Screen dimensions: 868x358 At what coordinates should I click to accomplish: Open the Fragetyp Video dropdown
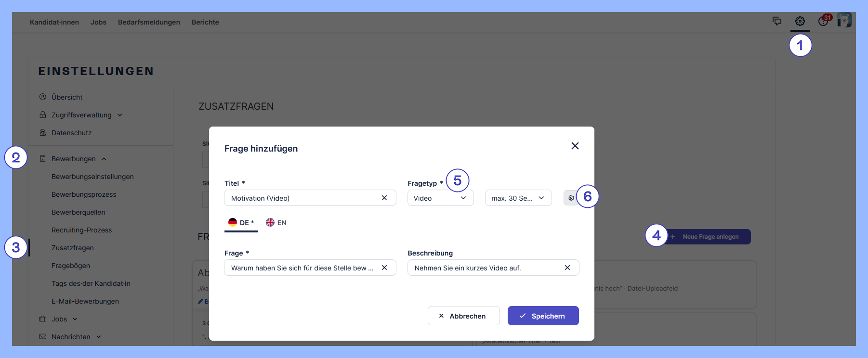[x=440, y=198]
